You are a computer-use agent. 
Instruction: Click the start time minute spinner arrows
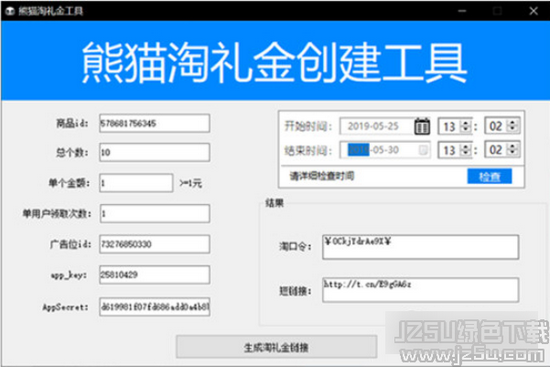[512, 126]
